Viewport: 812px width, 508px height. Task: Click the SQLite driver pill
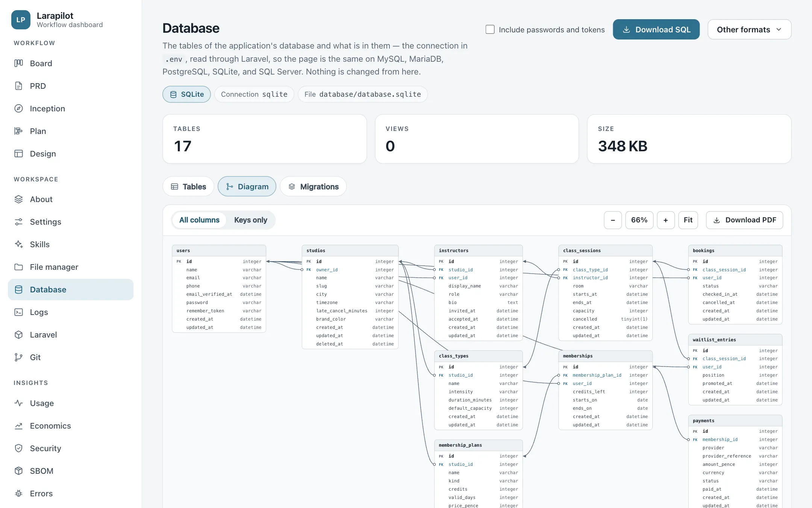(186, 94)
